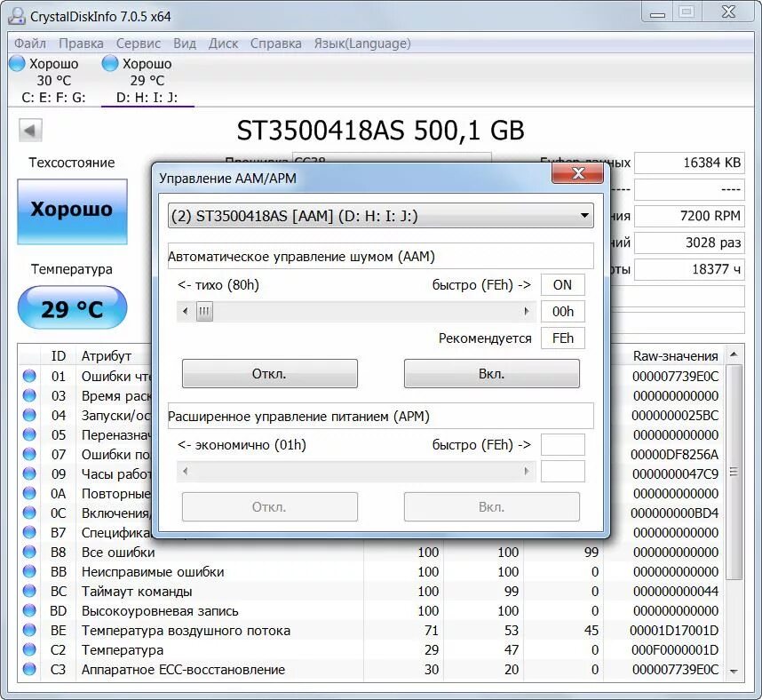Viewport: 762px width, 700px height.
Task: Click the blue status dot for attribute 0C
Action: 29,513
